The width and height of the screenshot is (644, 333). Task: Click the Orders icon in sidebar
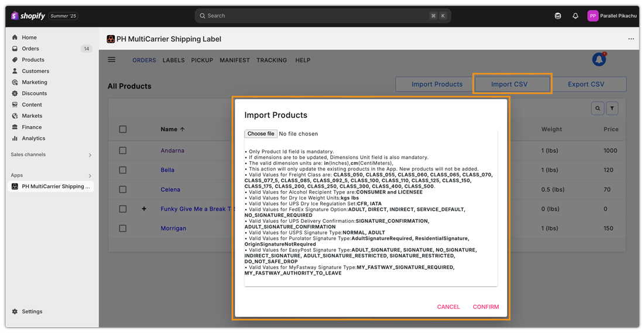pyautogui.click(x=15, y=49)
